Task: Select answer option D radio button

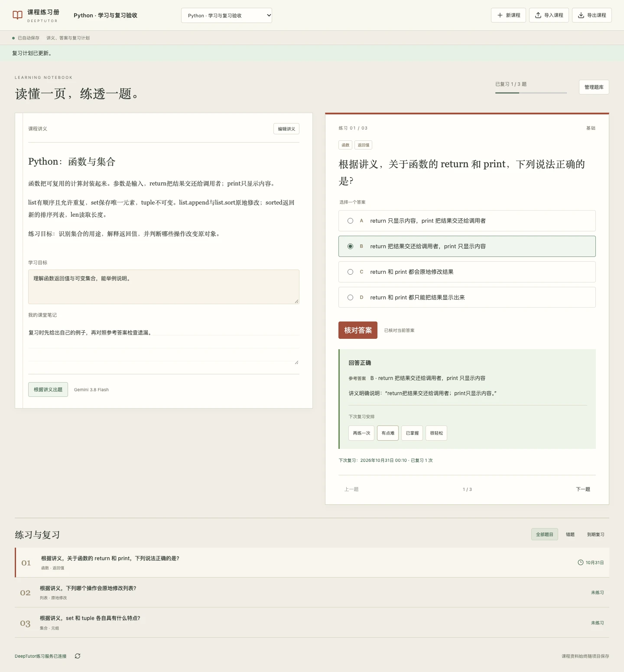Action: (350, 298)
